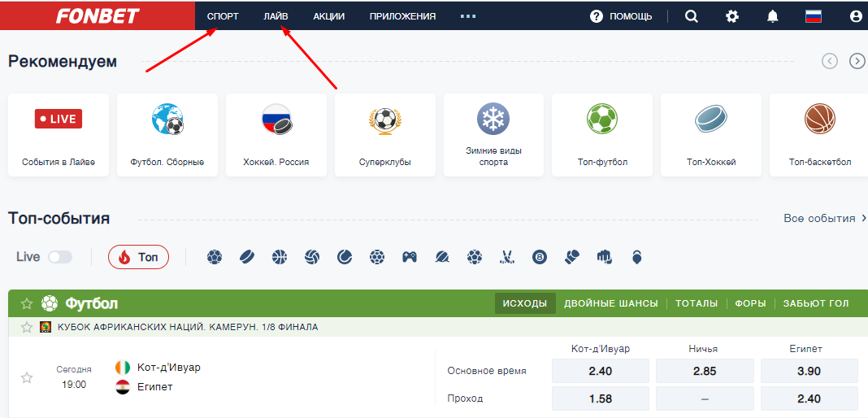Star the Кот-д'Ивуар vs Египет match
Viewport: 868px width, 418px height.
27,377
